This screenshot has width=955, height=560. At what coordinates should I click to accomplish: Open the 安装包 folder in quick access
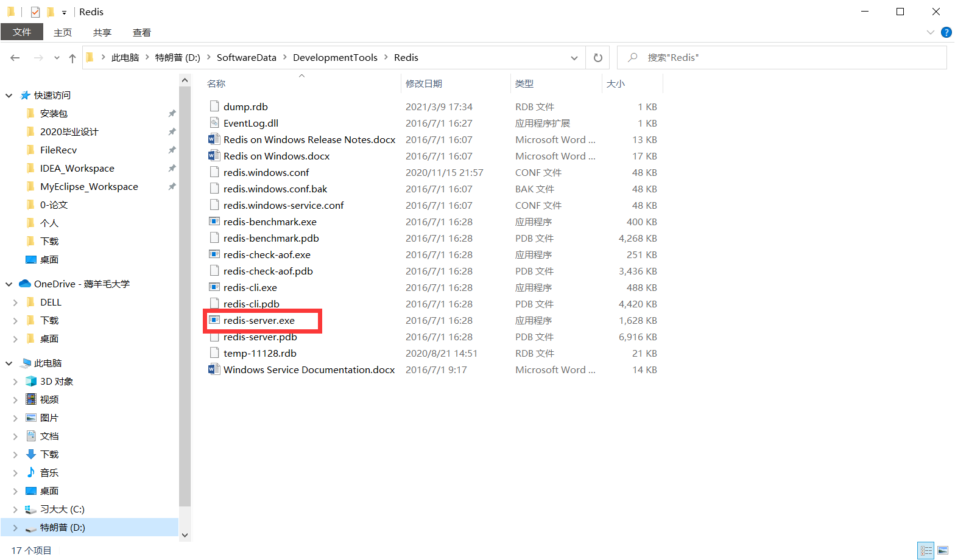pos(54,114)
